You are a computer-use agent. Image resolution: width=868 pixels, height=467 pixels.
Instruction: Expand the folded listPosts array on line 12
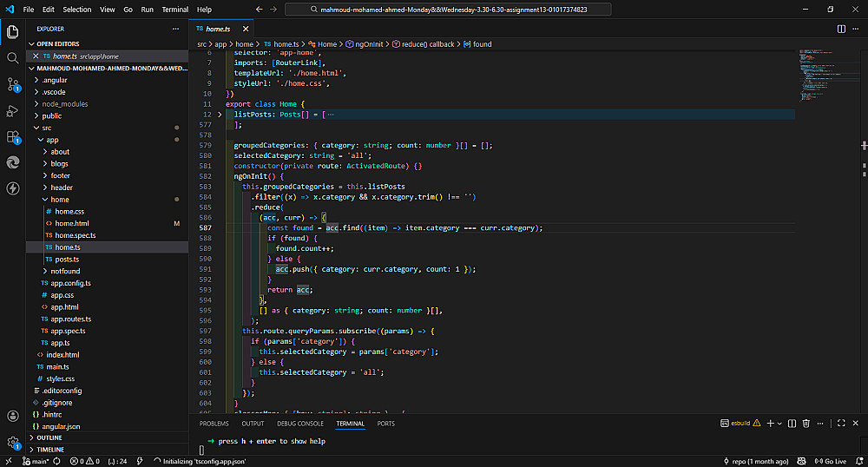(x=220, y=115)
